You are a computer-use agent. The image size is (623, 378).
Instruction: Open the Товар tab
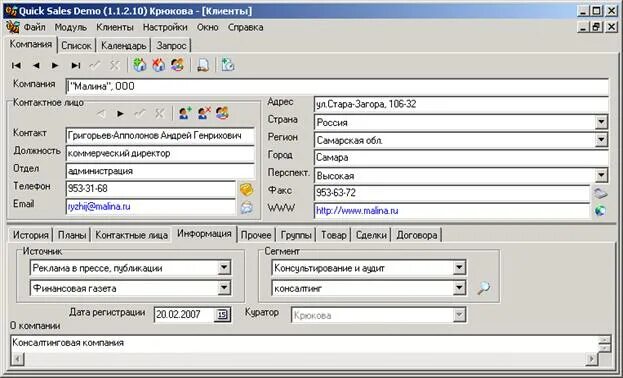[334, 235]
